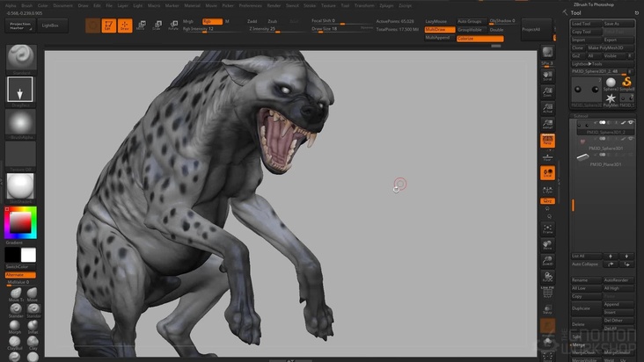Select the Clay brush icon
The image size is (644, 362).
[33, 343]
